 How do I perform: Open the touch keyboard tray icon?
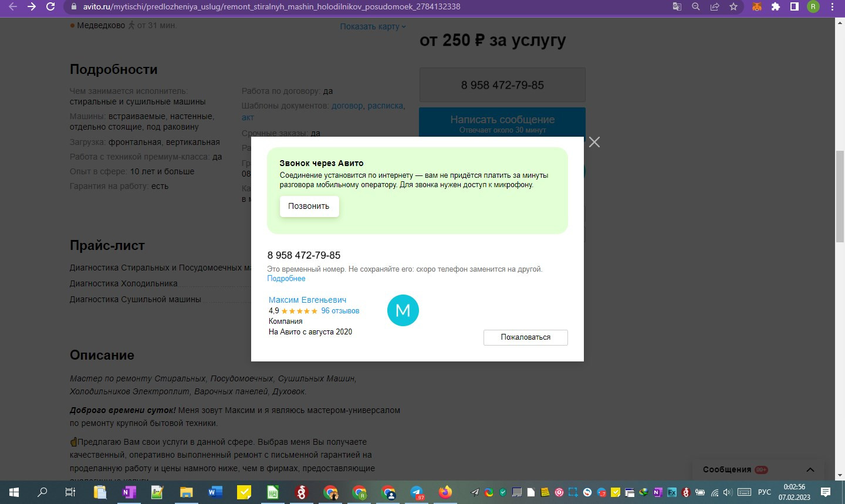pos(744,492)
